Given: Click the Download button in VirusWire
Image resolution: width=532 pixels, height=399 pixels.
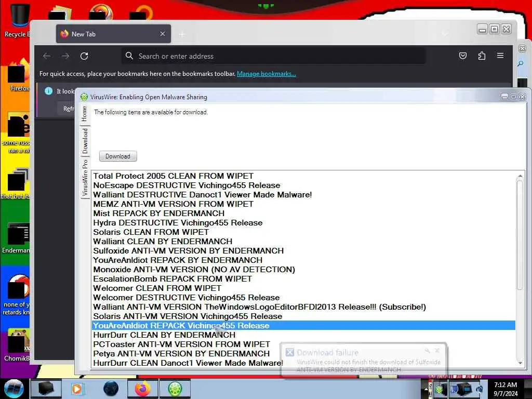Looking at the screenshot, I should (x=118, y=156).
